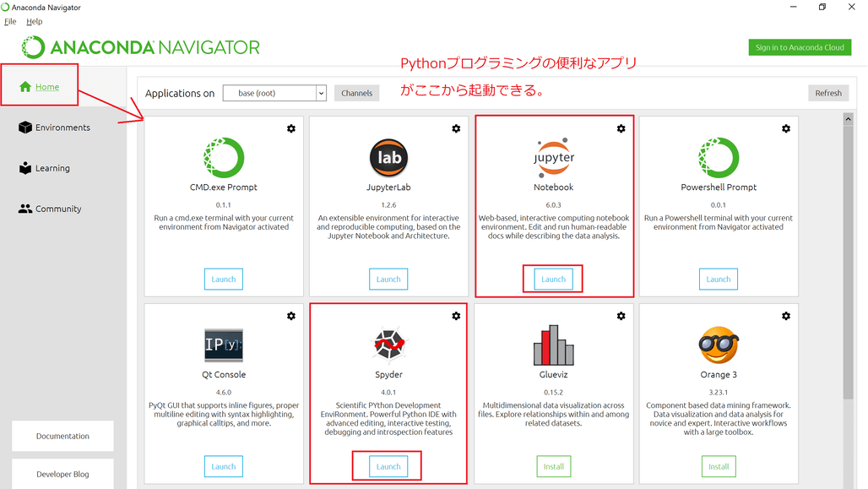Image resolution: width=868 pixels, height=489 pixels.
Task: Open the File menu
Action: pos(10,22)
